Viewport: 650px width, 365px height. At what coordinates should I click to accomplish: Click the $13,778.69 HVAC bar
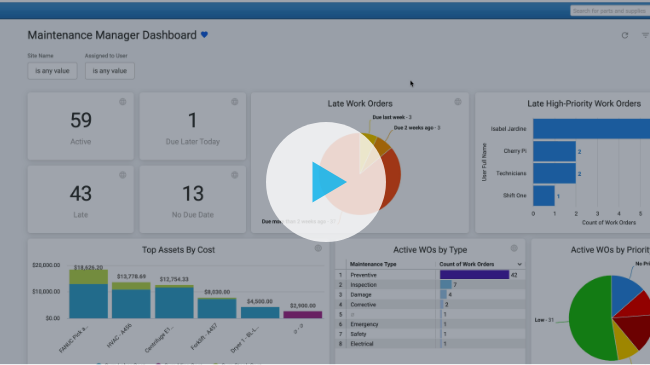[131, 300]
